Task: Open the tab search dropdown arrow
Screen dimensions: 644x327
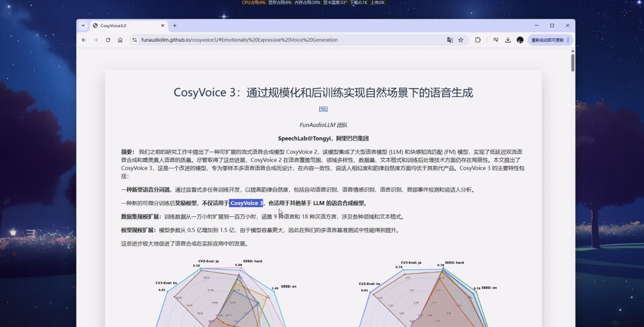Action: [x=83, y=25]
